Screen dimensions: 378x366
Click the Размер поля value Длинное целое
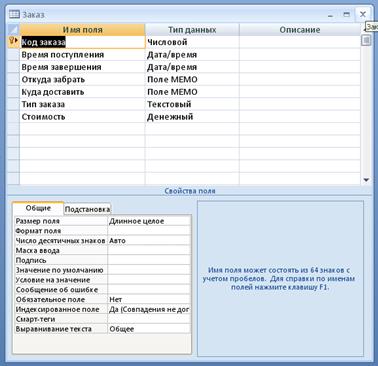[x=149, y=221]
